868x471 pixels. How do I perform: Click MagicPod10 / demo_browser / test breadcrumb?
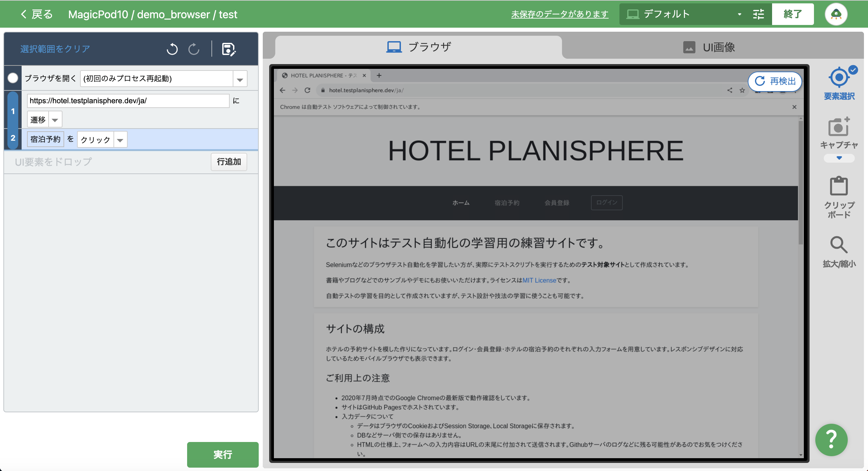pyautogui.click(x=153, y=15)
